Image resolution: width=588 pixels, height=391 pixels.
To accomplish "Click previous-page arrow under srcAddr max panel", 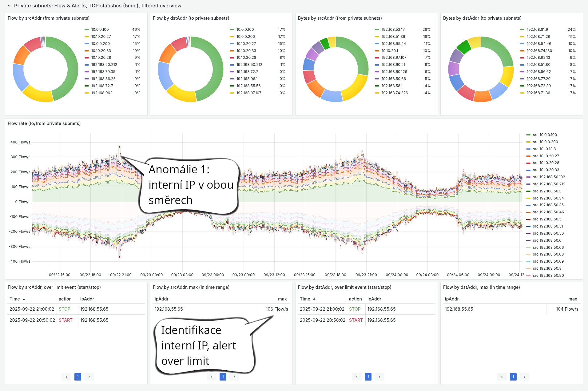I will [212, 377].
